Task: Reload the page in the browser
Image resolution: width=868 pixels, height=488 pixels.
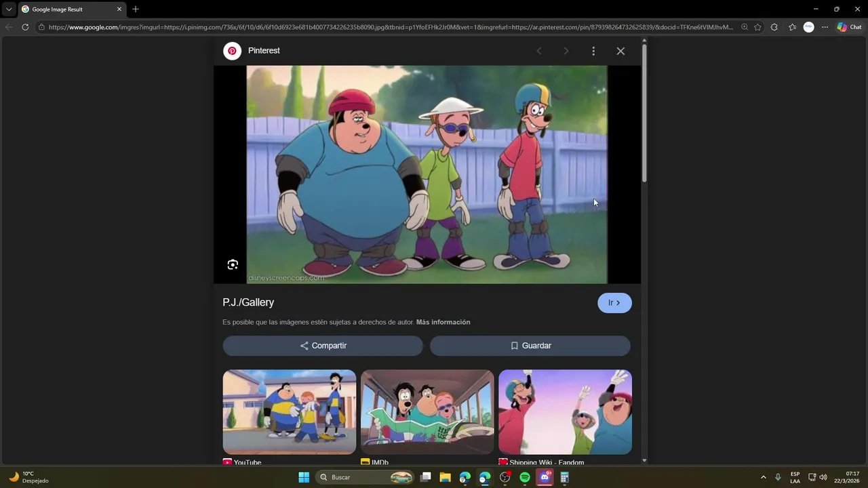Action: pyautogui.click(x=25, y=27)
